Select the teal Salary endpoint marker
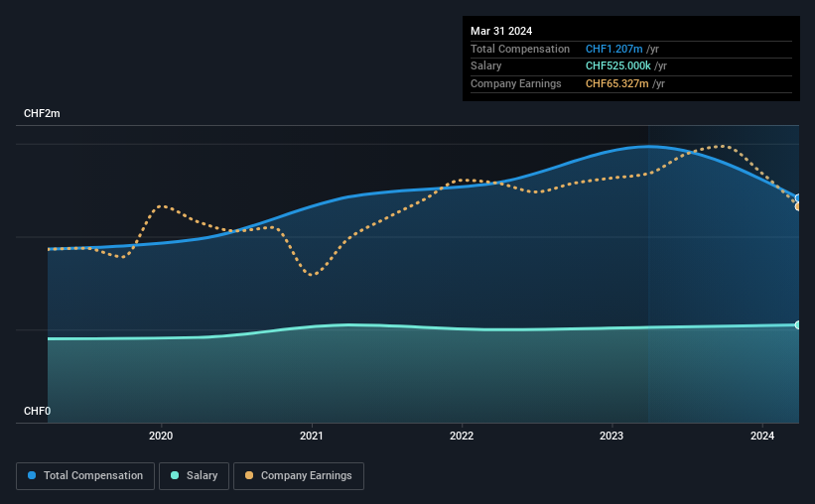Screen dimensions: 815x504 click(x=798, y=324)
